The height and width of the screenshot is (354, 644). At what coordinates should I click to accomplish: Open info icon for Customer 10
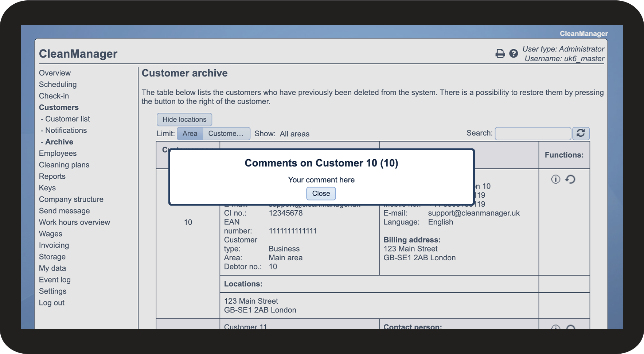[555, 179]
